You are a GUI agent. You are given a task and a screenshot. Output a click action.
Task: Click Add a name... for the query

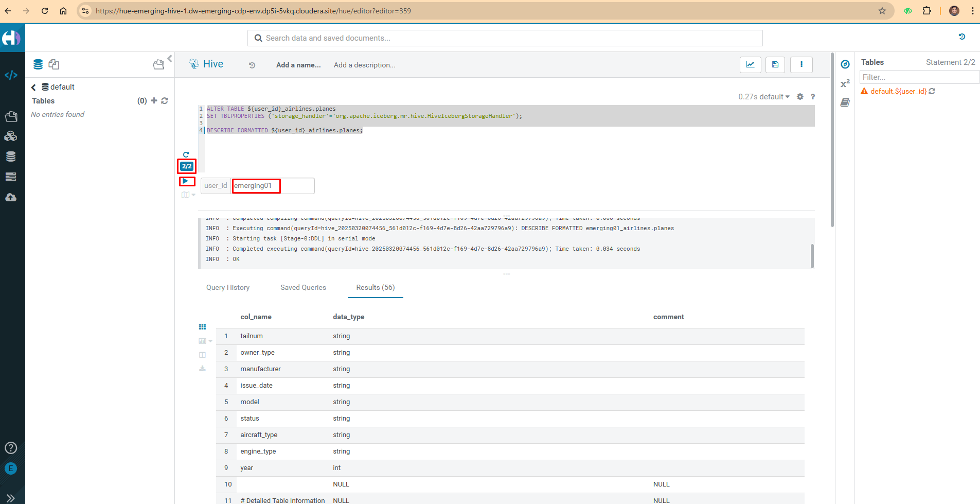pyautogui.click(x=298, y=65)
